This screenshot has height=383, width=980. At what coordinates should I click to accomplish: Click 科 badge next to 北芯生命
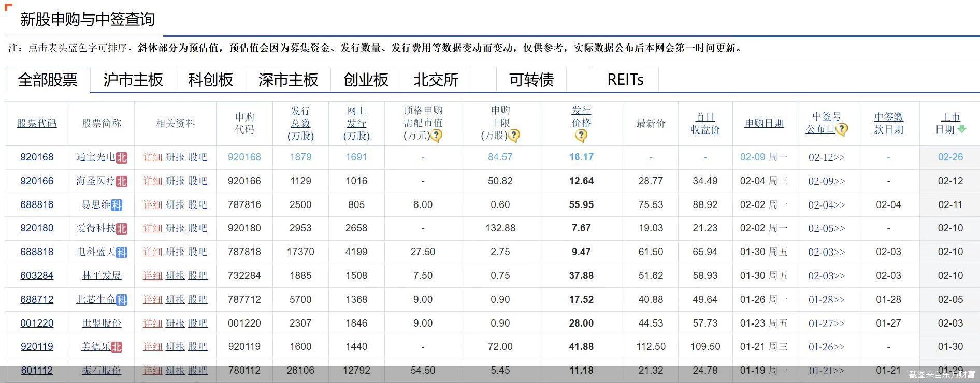tap(122, 300)
